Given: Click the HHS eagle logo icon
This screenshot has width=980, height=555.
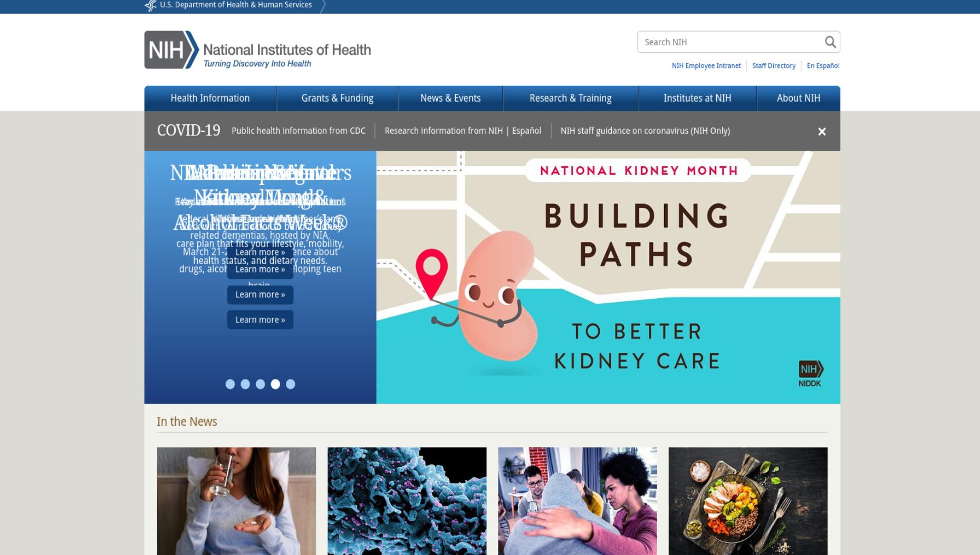Looking at the screenshot, I should 151,6.
